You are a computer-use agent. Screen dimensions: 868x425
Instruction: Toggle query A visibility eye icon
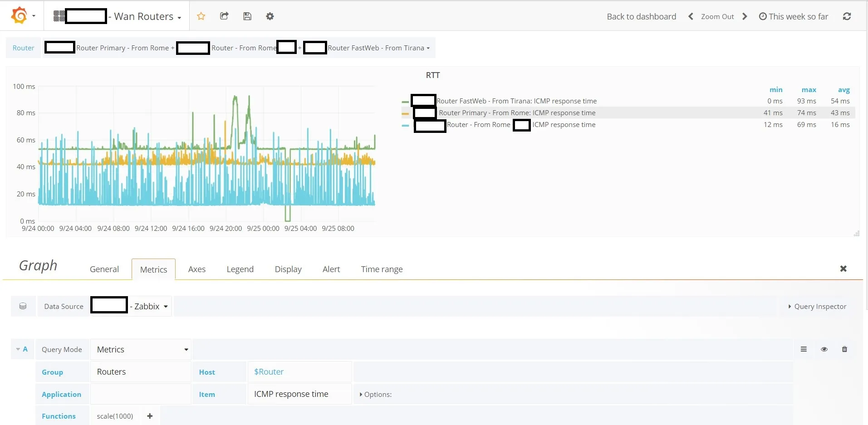(824, 349)
